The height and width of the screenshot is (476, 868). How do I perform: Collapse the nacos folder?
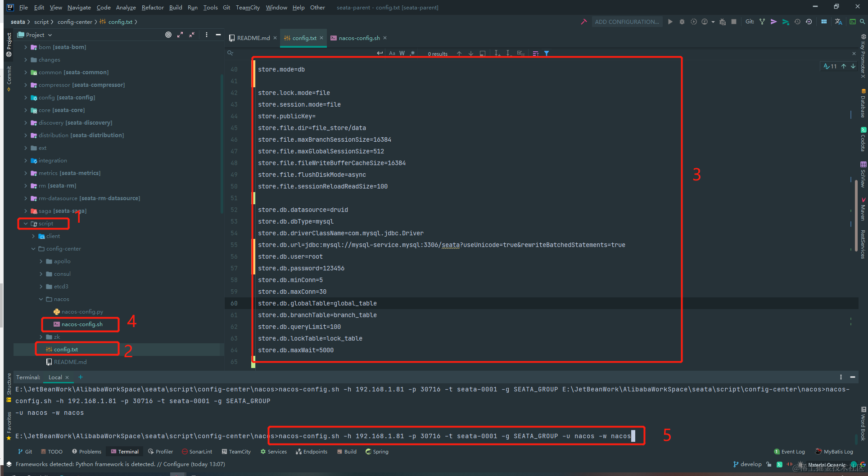(41, 299)
